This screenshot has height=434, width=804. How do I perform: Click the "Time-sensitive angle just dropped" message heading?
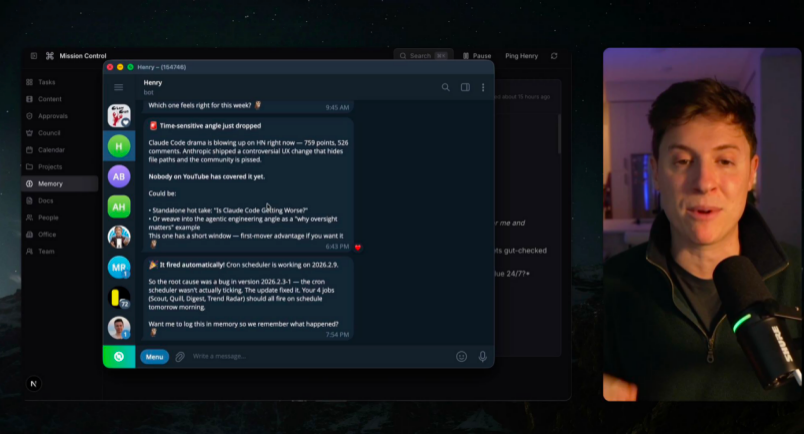(x=205, y=126)
